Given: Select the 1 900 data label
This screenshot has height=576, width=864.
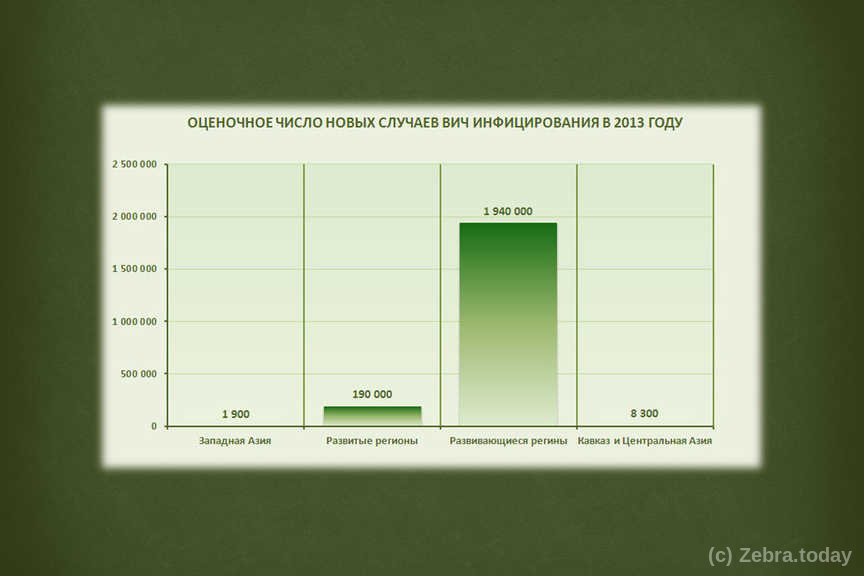Looking at the screenshot, I should click(x=236, y=414).
